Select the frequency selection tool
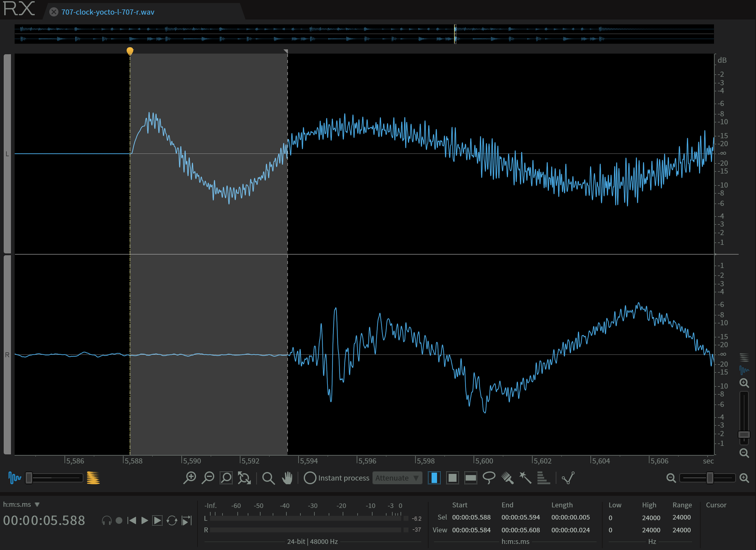The width and height of the screenshot is (756, 550). 471,478
